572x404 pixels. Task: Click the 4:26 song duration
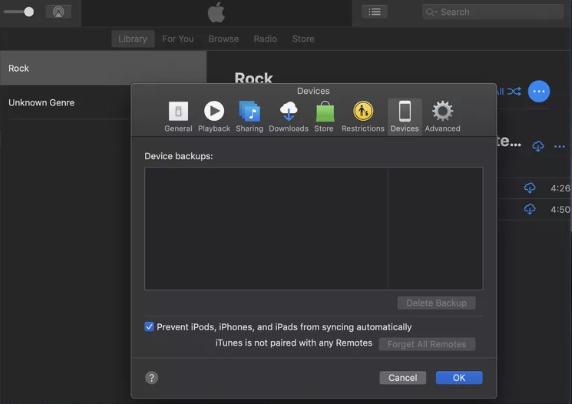[560, 188]
